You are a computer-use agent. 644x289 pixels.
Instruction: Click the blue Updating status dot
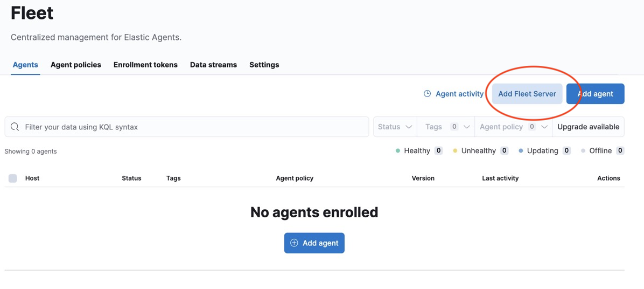click(521, 151)
